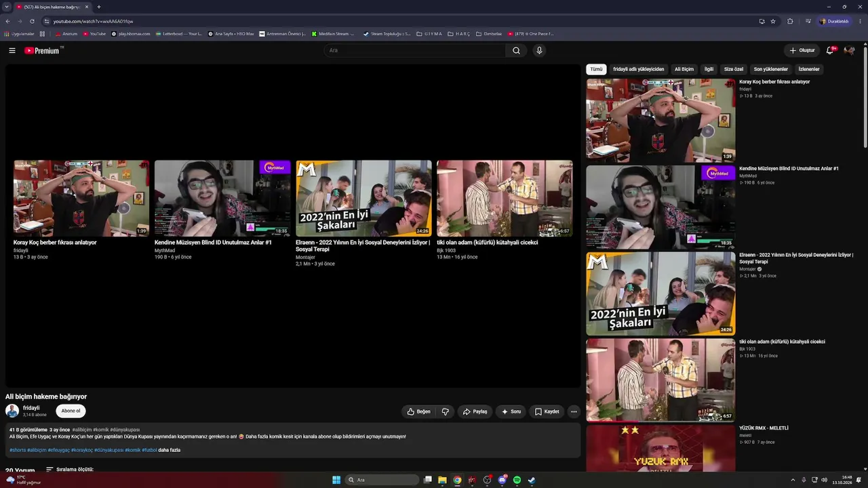Like the video with Beğen button
The image size is (868, 488).
pyautogui.click(x=419, y=411)
